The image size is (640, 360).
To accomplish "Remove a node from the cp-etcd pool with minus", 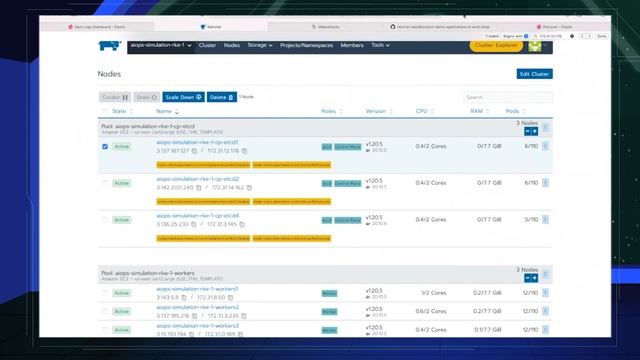I will click(527, 131).
